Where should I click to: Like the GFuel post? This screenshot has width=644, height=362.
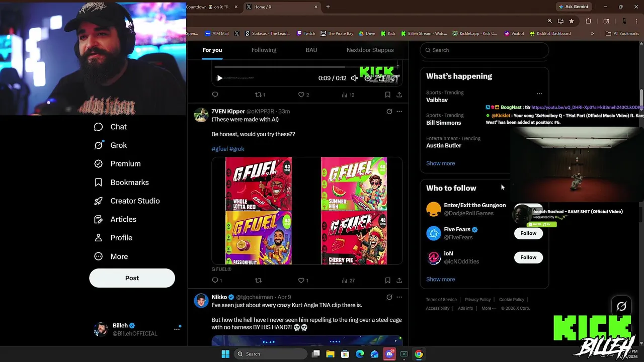[303, 280]
